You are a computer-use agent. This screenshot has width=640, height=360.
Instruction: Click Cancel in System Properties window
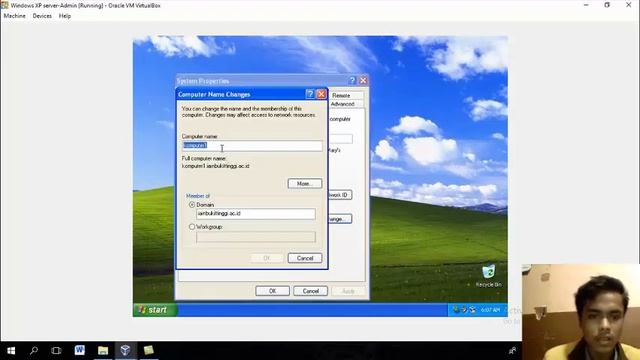[x=310, y=291]
